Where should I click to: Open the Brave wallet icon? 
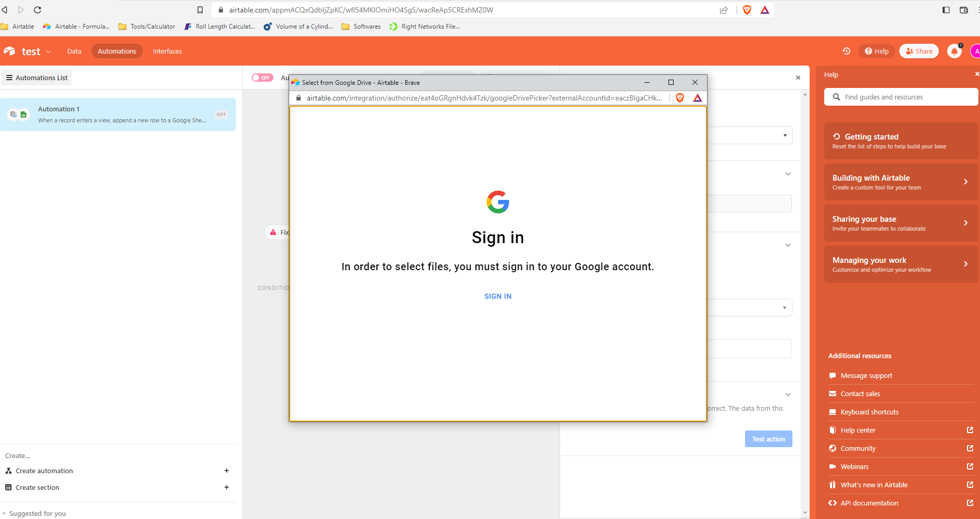(x=964, y=10)
